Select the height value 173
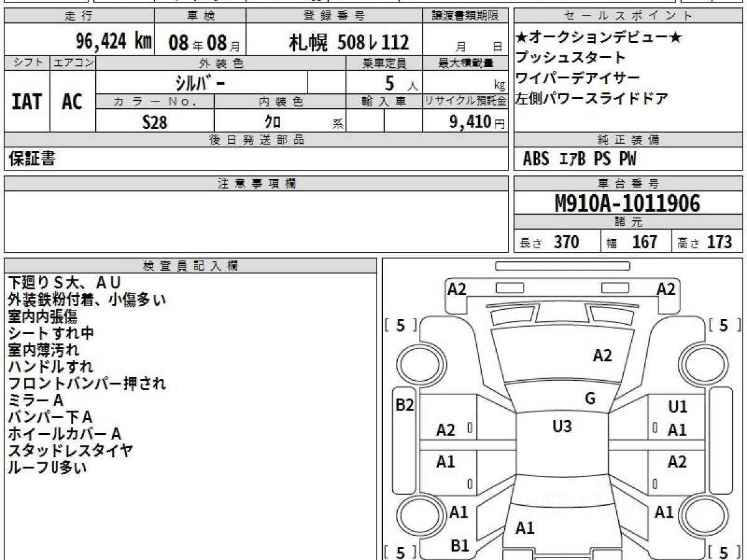747x560 pixels. tap(719, 242)
